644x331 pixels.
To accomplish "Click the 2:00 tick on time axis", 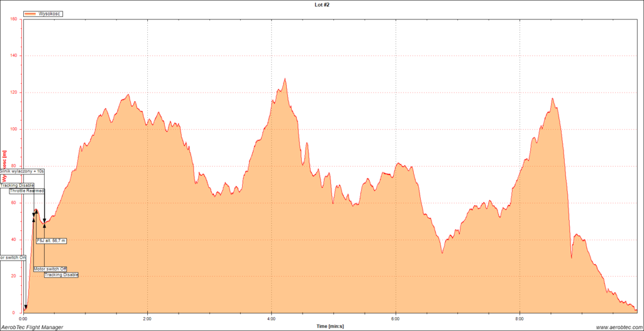I will click(x=147, y=319).
